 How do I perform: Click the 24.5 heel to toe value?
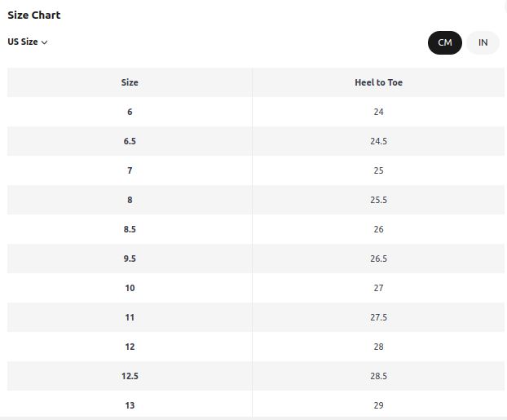click(378, 141)
